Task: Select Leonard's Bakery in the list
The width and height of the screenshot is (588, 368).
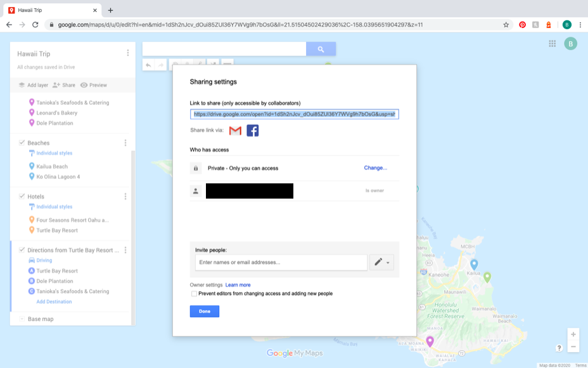Action: tap(56, 113)
